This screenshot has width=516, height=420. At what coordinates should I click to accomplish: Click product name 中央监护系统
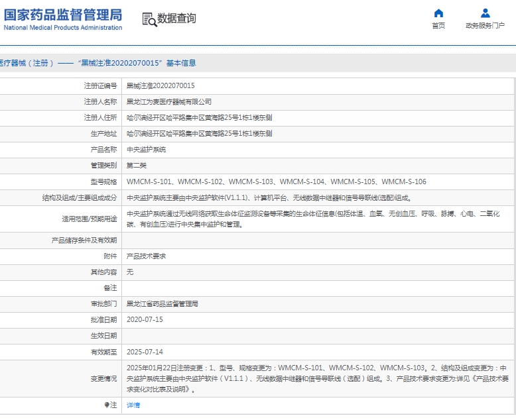[x=146, y=150]
